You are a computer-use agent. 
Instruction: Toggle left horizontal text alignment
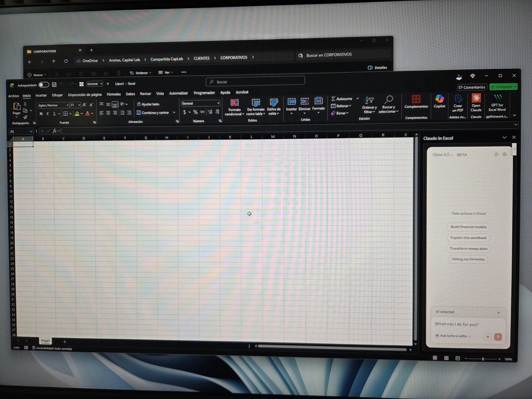tap(101, 113)
